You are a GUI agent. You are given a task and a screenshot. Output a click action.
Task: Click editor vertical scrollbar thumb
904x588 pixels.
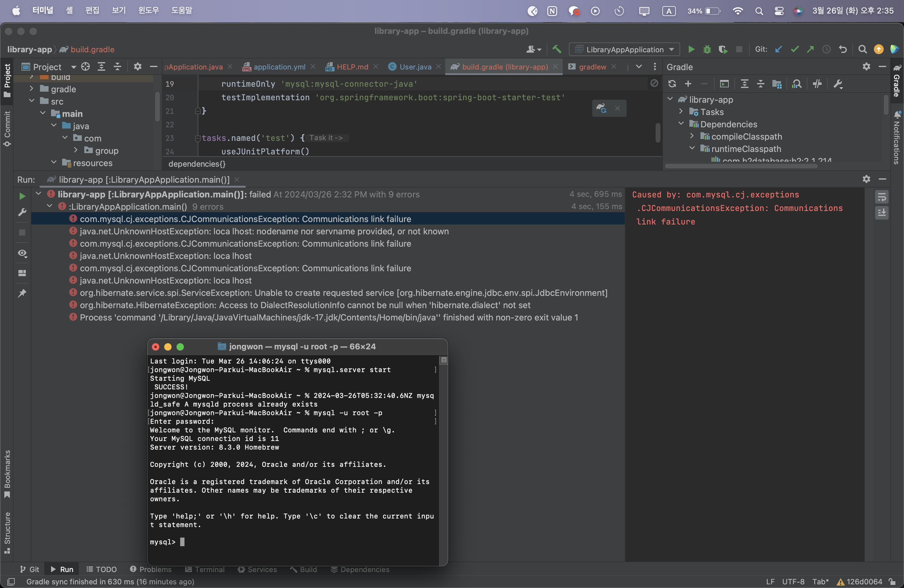click(657, 133)
